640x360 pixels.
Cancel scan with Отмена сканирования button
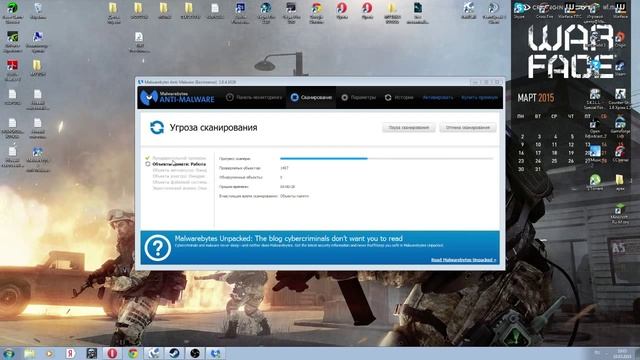[x=468, y=127]
